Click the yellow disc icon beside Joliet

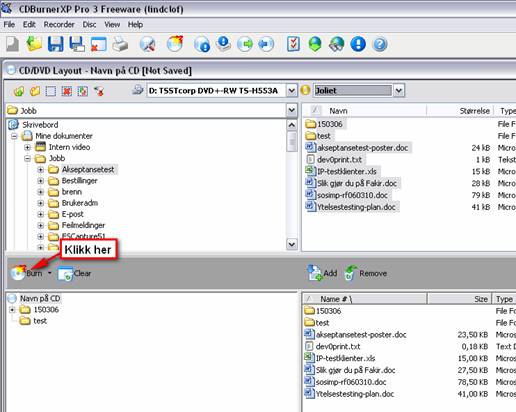pos(305,90)
